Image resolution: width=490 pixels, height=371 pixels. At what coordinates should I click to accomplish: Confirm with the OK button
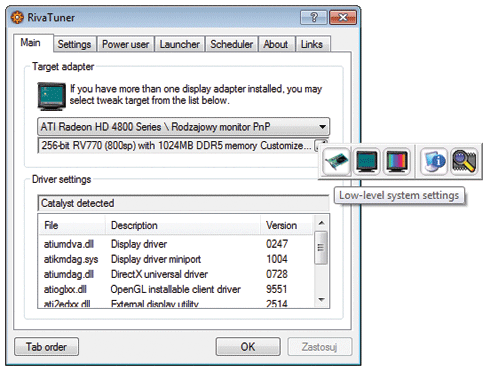(x=248, y=347)
